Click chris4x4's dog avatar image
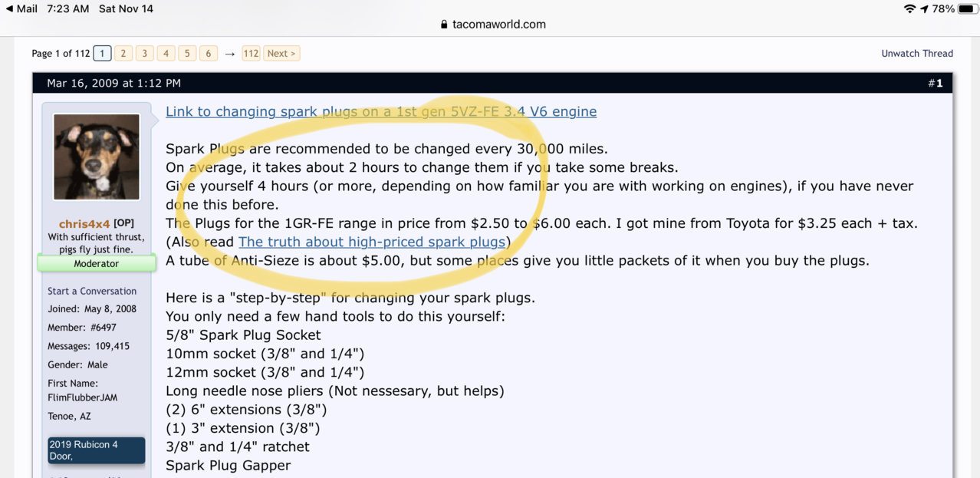Screen dimensions: 980x478 pyautogui.click(x=97, y=157)
